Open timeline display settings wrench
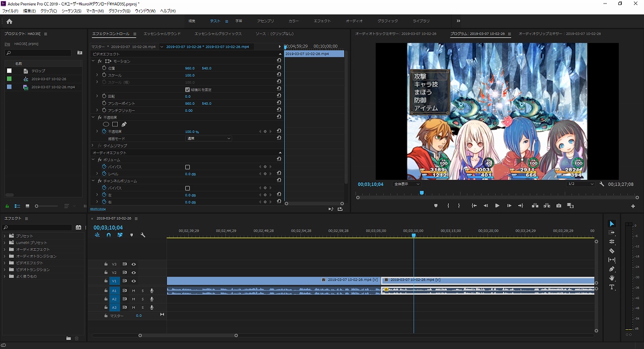Viewport: 644px width, 349px height. coord(143,235)
